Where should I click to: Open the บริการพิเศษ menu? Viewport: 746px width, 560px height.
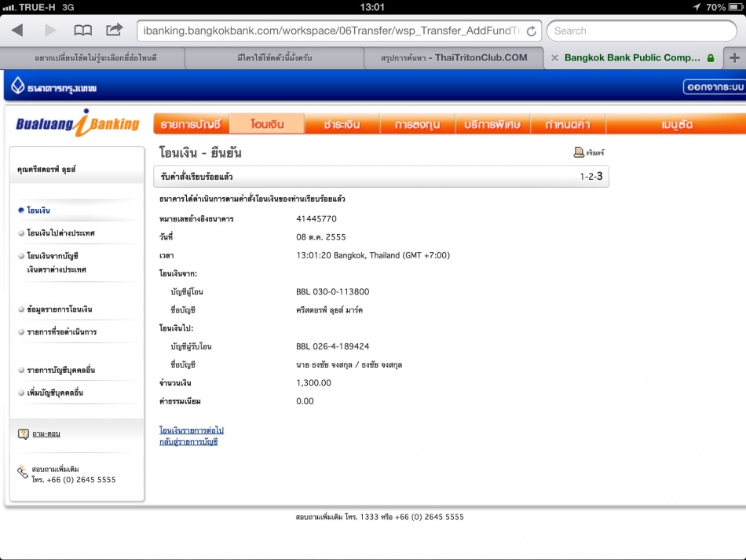pyautogui.click(x=492, y=125)
